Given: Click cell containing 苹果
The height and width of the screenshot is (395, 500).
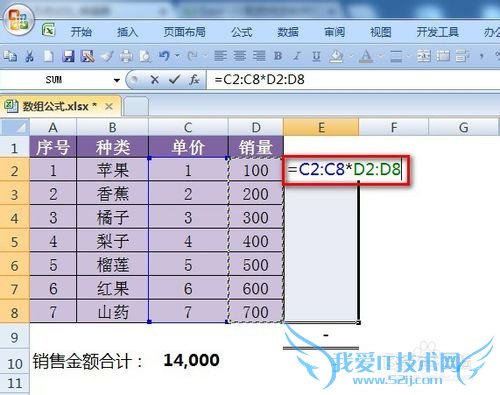Looking at the screenshot, I should tap(113, 170).
